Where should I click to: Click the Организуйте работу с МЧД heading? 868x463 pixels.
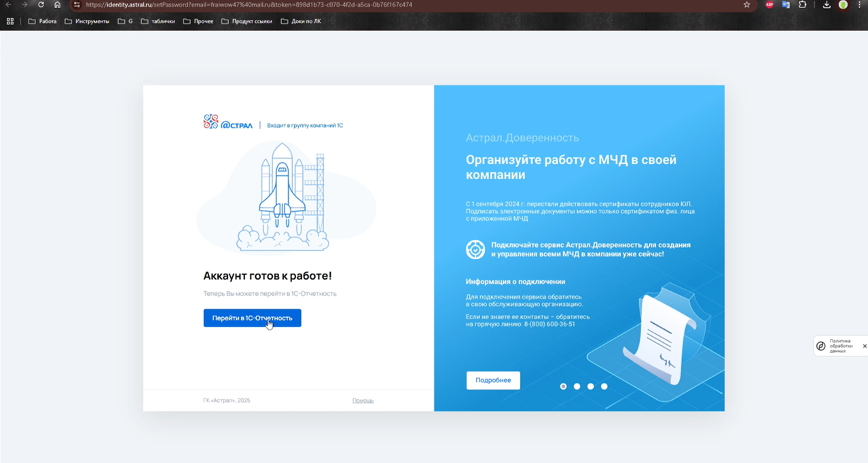[x=571, y=167]
